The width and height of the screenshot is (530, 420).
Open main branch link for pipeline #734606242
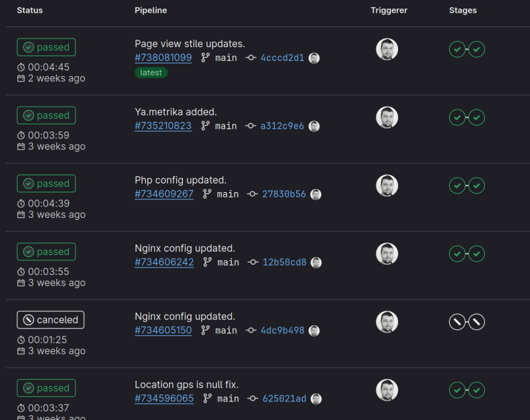point(228,262)
